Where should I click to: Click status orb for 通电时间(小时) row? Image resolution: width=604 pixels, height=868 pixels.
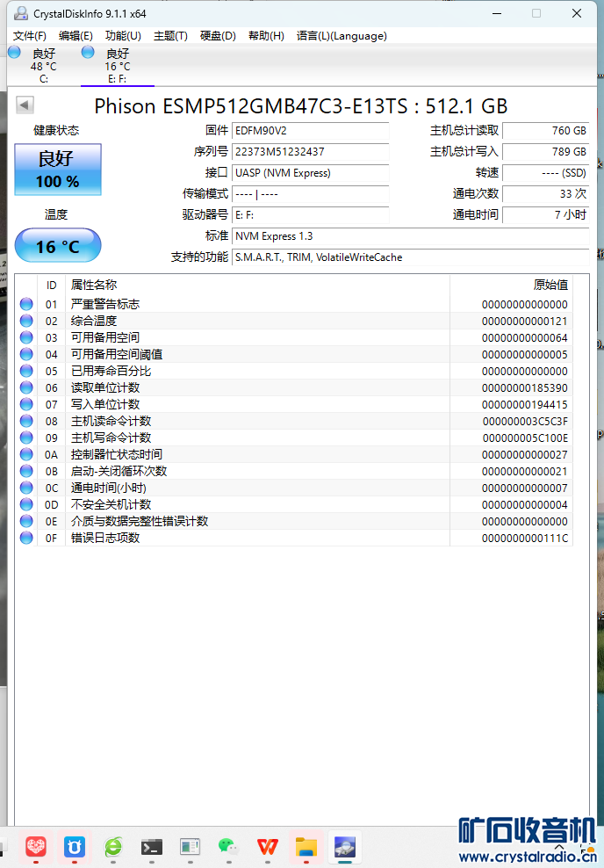tap(26, 488)
